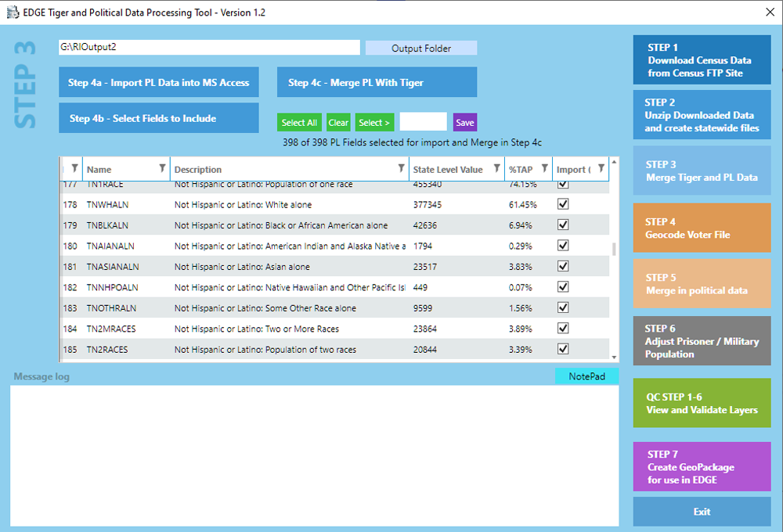Open STEP 4 Geocode Voter File
783x532 pixels.
[702, 228]
